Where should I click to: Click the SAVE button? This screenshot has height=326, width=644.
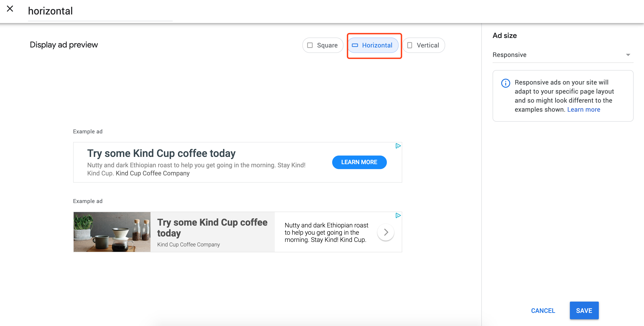point(584,310)
